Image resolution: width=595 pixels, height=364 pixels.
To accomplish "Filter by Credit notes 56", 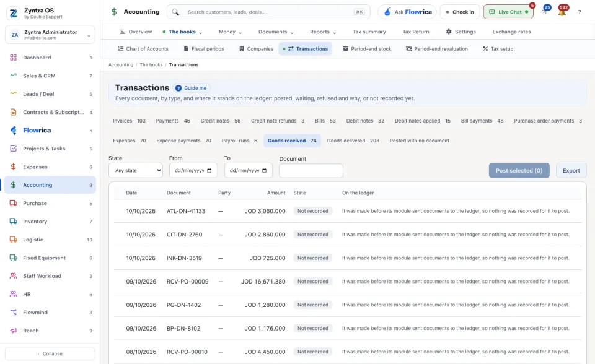I will (221, 121).
